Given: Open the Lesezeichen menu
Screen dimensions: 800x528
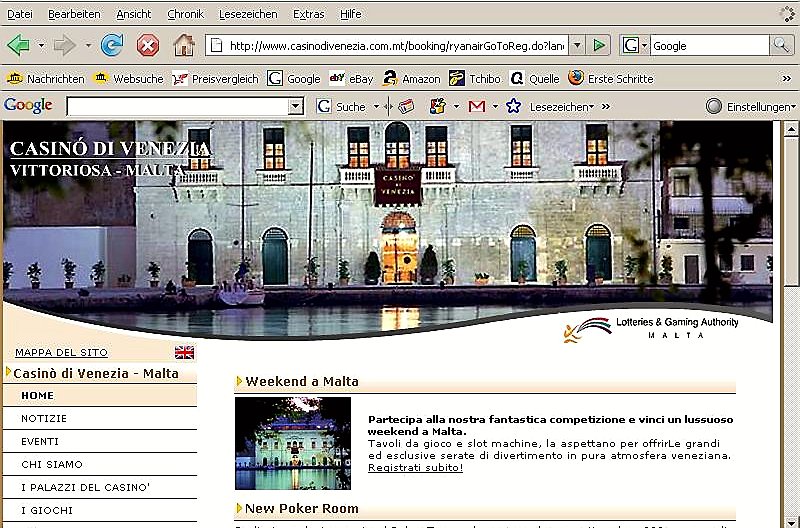Looking at the screenshot, I should coord(250,14).
